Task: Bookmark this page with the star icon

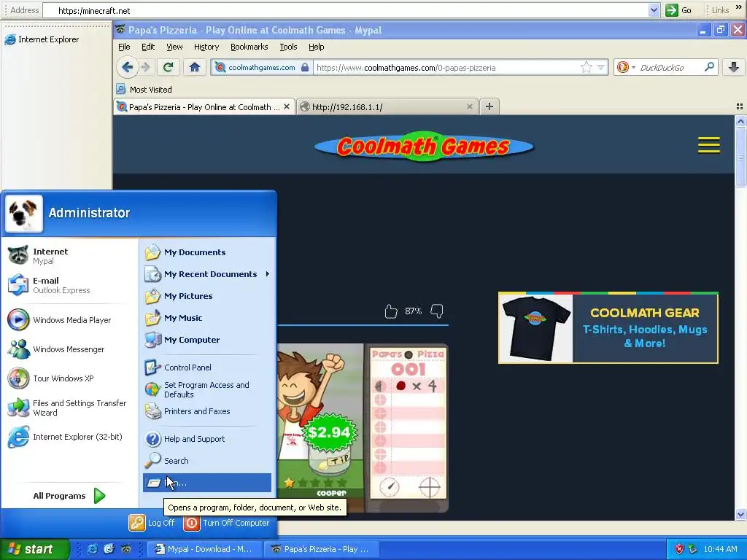Action: 586,67
